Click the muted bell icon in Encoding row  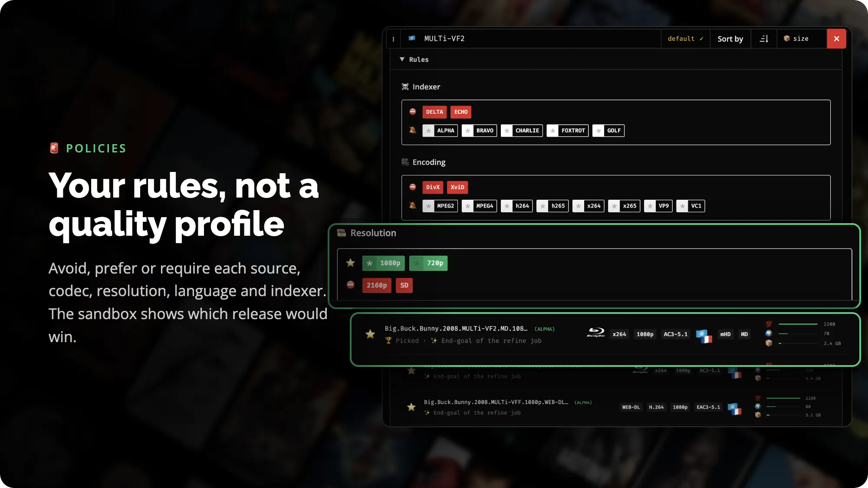pyautogui.click(x=413, y=205)
